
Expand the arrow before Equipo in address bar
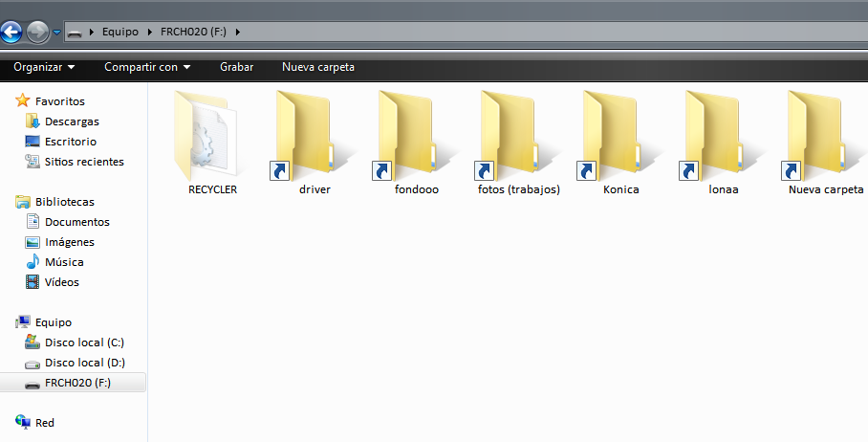click(x=92, y=33)
